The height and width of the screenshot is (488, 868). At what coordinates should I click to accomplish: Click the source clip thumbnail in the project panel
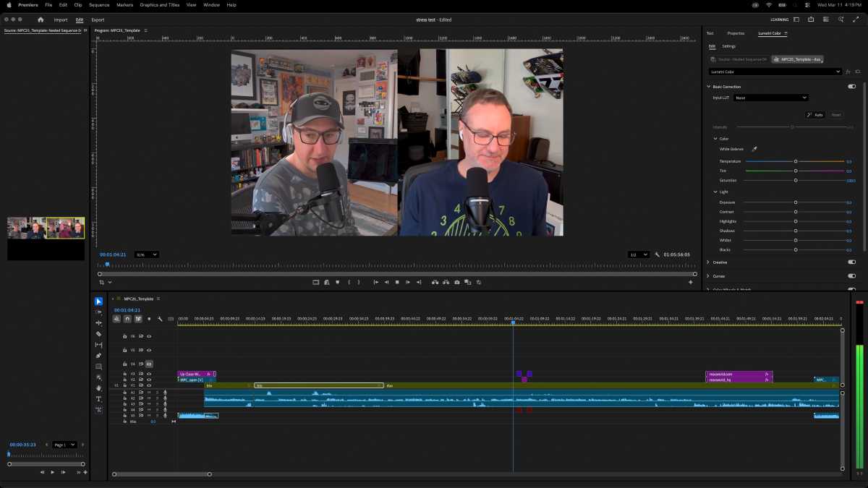[45, 228]
